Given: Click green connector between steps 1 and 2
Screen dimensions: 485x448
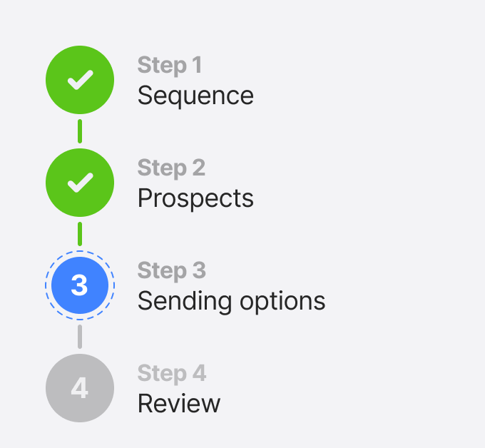Looking at the screenshot, I should 80,131.
